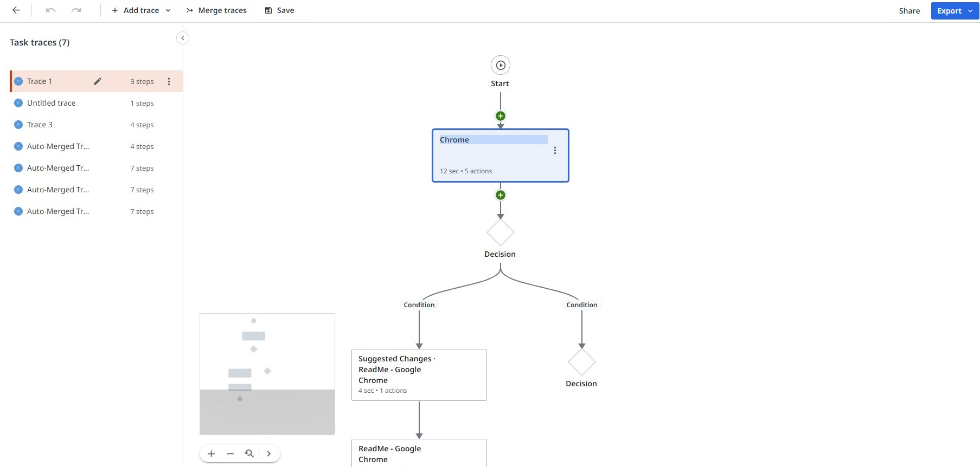
Task: Click the Trace 3 blue circle icon
Action: (18, 125)
